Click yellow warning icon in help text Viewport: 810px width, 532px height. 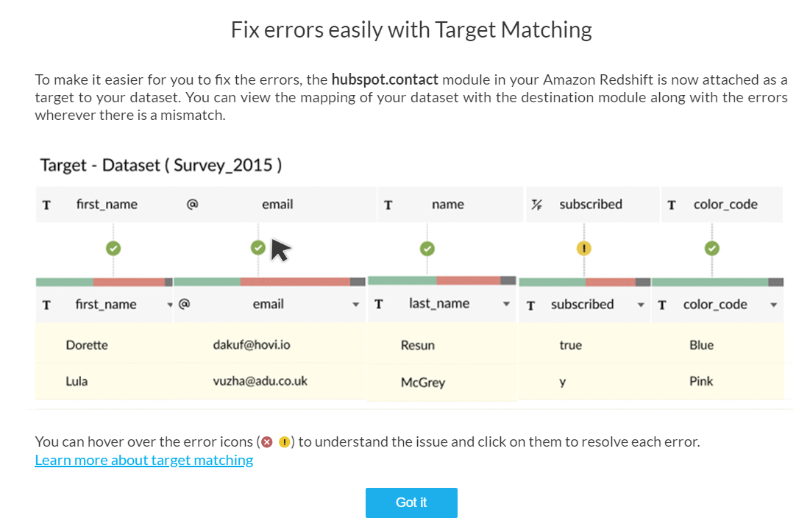click(x=284, y=442)
